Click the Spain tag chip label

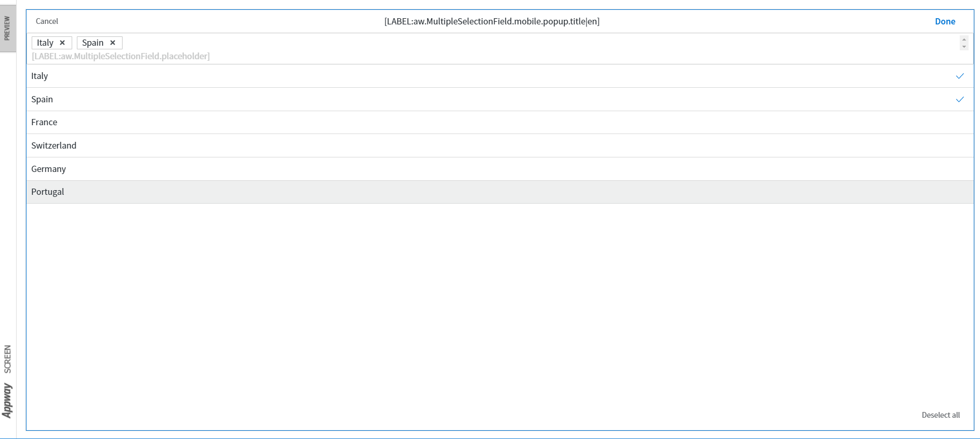click(92, 43)
